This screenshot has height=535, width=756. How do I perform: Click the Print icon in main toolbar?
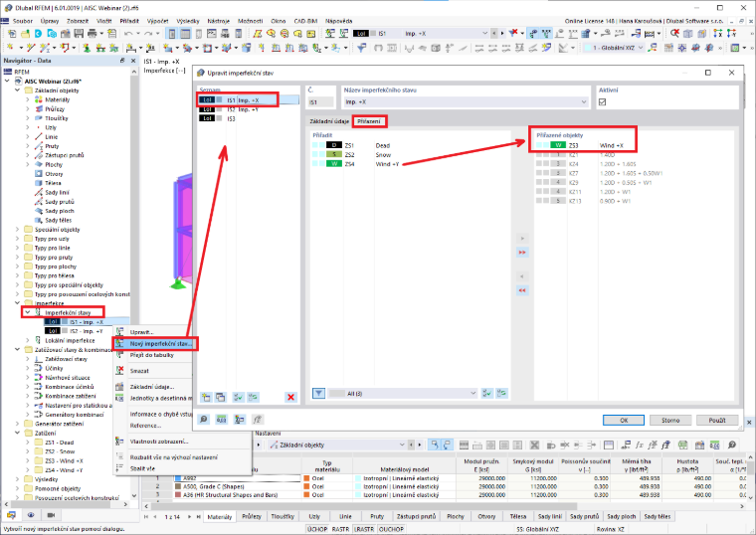click(x=92, y=33)
